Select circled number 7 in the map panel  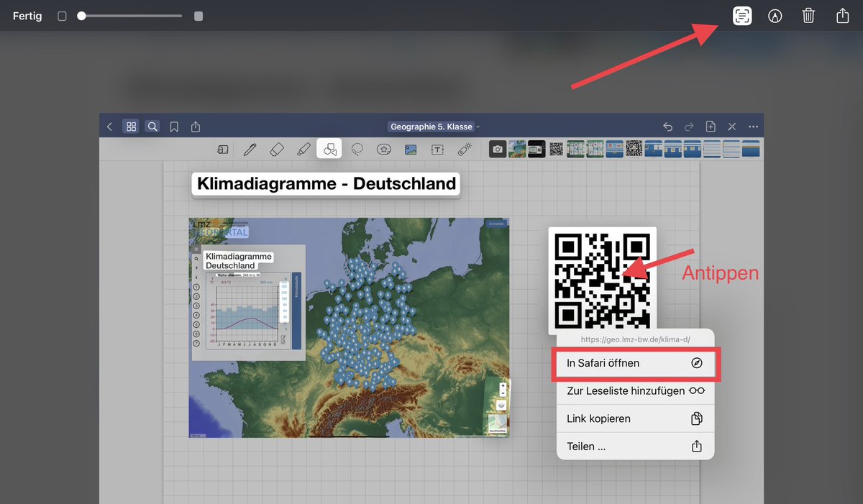point(196,343)
